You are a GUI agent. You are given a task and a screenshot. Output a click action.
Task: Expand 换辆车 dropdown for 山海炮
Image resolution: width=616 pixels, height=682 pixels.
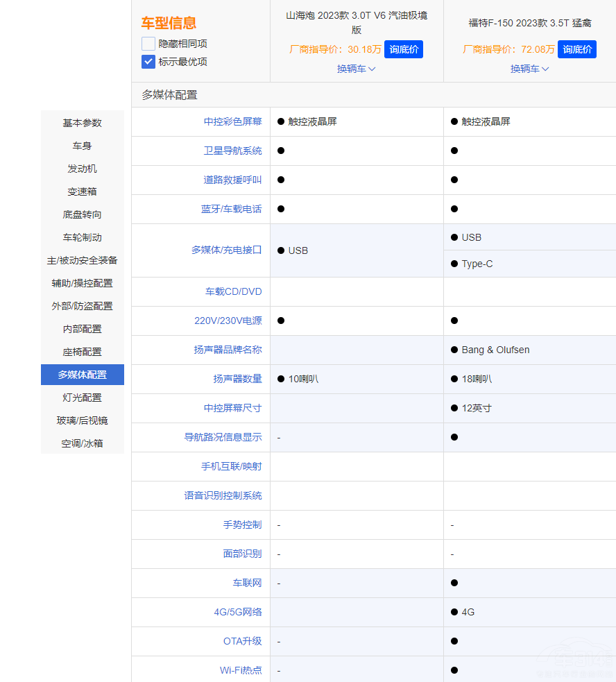[x=356, y=69]
